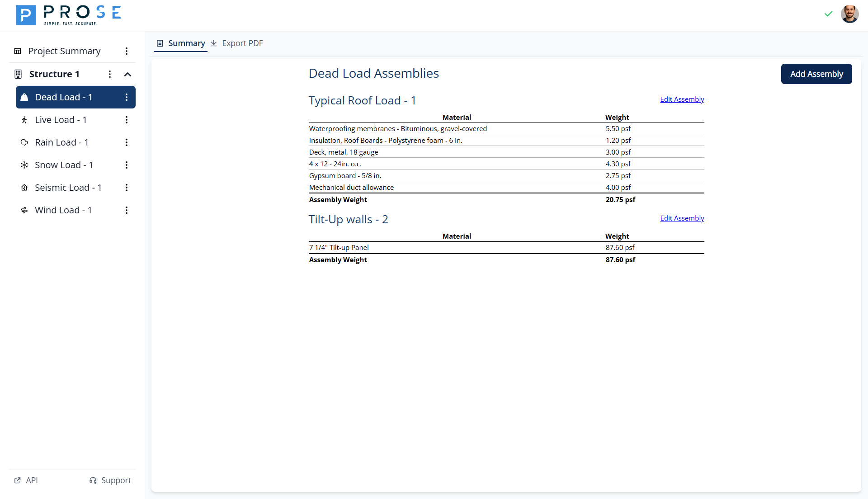Select Export PDF tab
868x499 pixels.
tap(242, 43)
